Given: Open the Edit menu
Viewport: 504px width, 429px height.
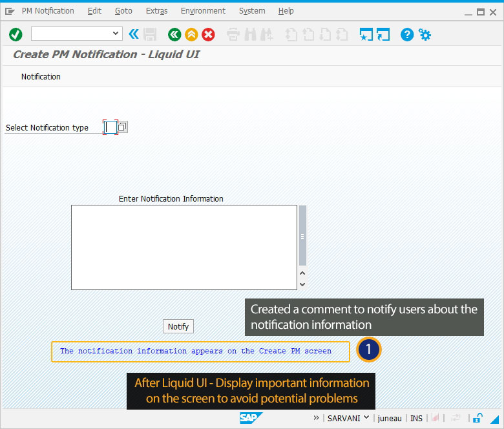Looking at the screenshot, I should coord(94,11).
